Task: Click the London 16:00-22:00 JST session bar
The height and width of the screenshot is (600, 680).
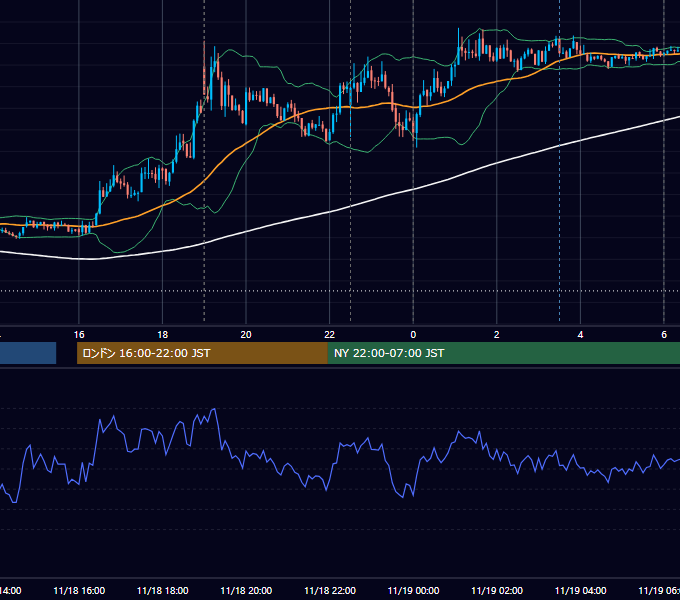Action: [202, 353]
